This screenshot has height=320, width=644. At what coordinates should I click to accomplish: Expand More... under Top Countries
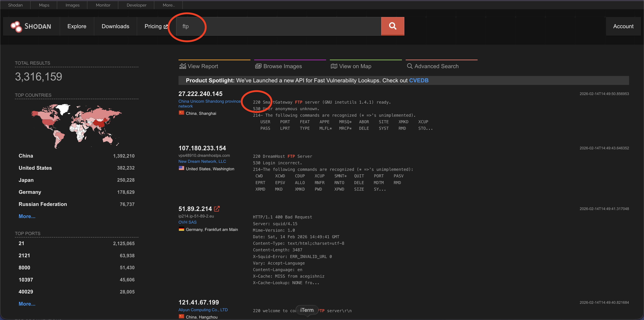click(x=27, y=216)
